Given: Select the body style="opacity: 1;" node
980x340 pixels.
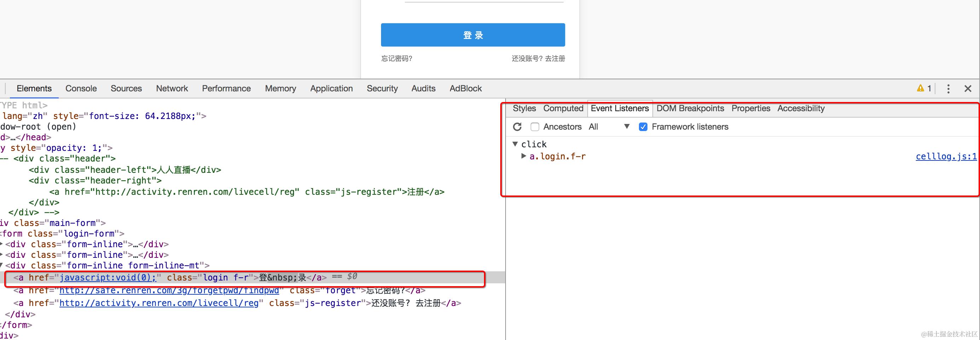Looking at the screenshot, I should pyautogui.click(x=56, y=148).
